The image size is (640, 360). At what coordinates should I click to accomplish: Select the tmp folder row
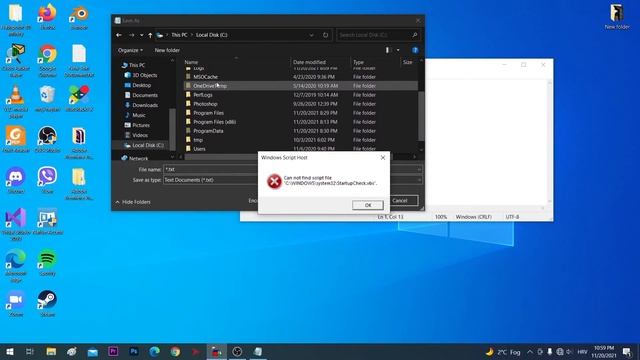300,140
